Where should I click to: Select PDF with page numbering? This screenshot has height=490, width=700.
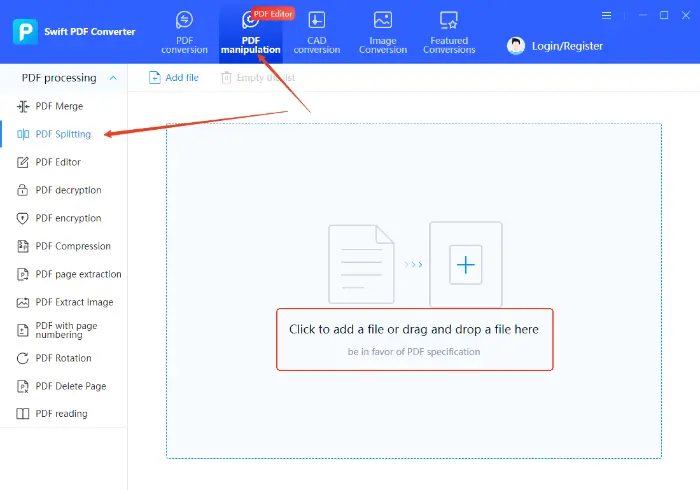66,330
